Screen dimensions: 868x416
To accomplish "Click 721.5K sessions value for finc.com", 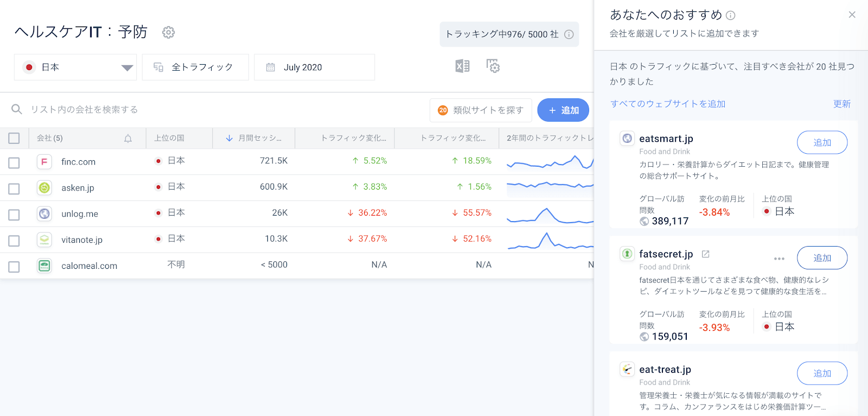I will click(x=273, y=161).
